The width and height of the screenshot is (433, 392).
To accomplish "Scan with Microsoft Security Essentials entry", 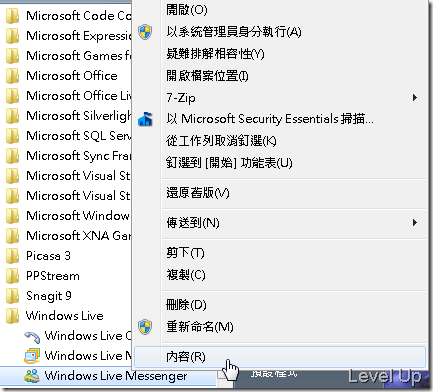I will pyautogui.click(x=280, y=119).
